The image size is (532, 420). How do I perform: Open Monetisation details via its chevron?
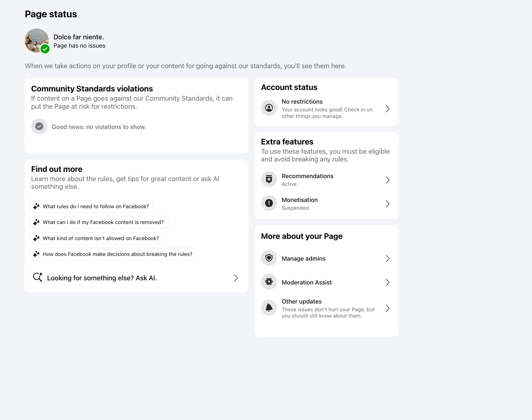click(387, 204)
